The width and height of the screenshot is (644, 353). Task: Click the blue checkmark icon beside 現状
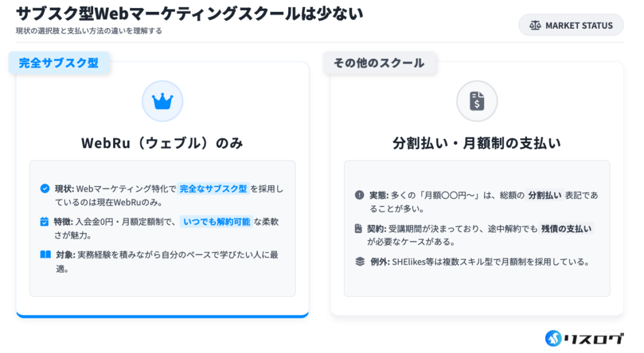45,188
